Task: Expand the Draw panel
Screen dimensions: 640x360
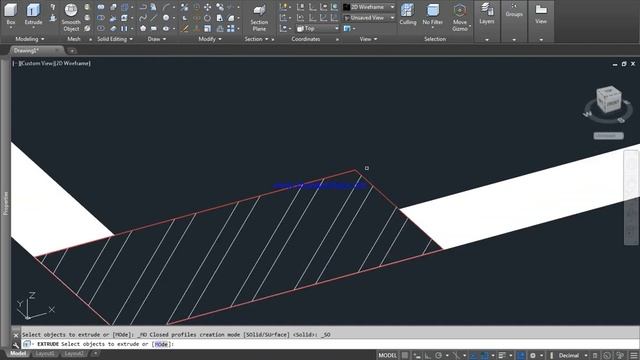Action: 157,39
